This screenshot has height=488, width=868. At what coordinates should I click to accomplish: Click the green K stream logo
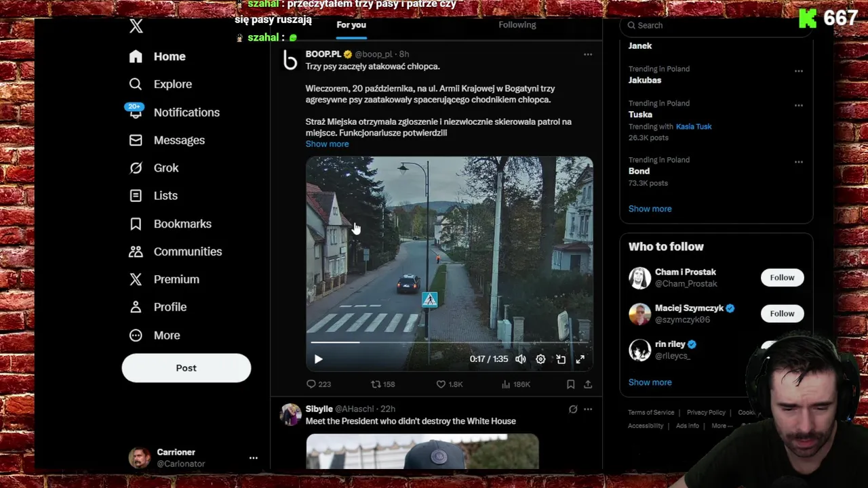click(x=807, y=18)
